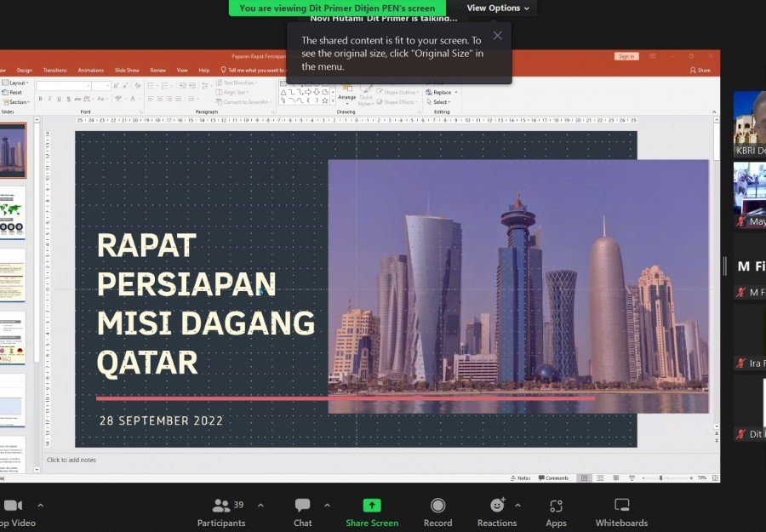Open the Review tab
The image size is (766, 532).
click(x=157, y=71)
